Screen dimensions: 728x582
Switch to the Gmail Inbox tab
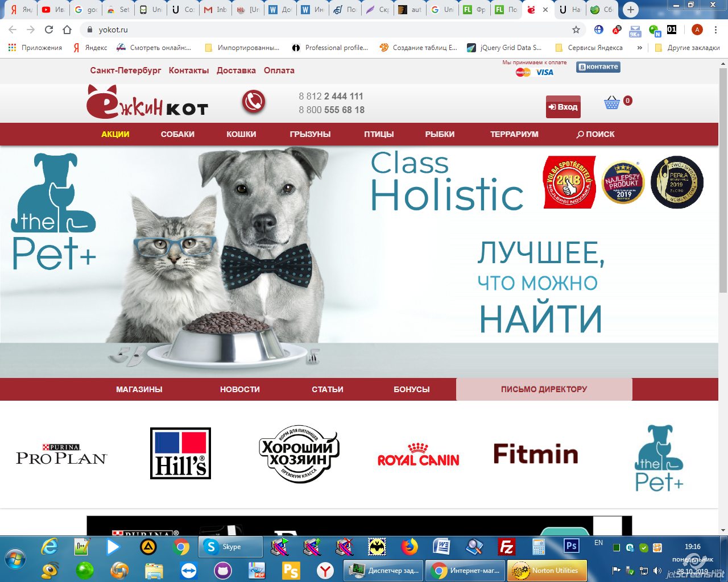point(215,10)
